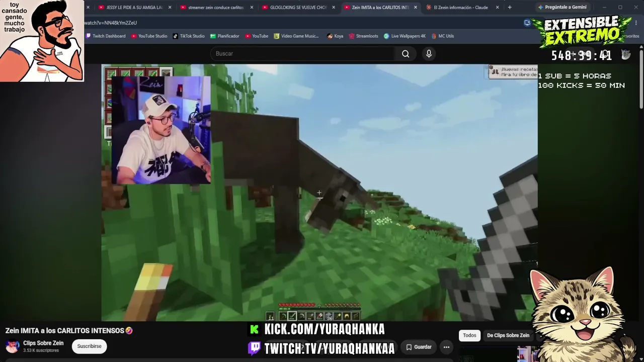
Task: Close the GLOGLOKING SE VUELVE tab
Action: click(x=334, y=8)
